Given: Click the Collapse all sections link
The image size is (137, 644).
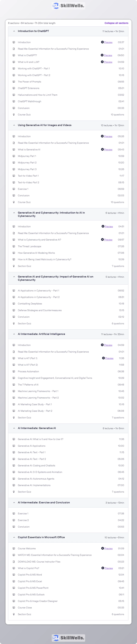Looking at the screenshot, I should point(116,23).
